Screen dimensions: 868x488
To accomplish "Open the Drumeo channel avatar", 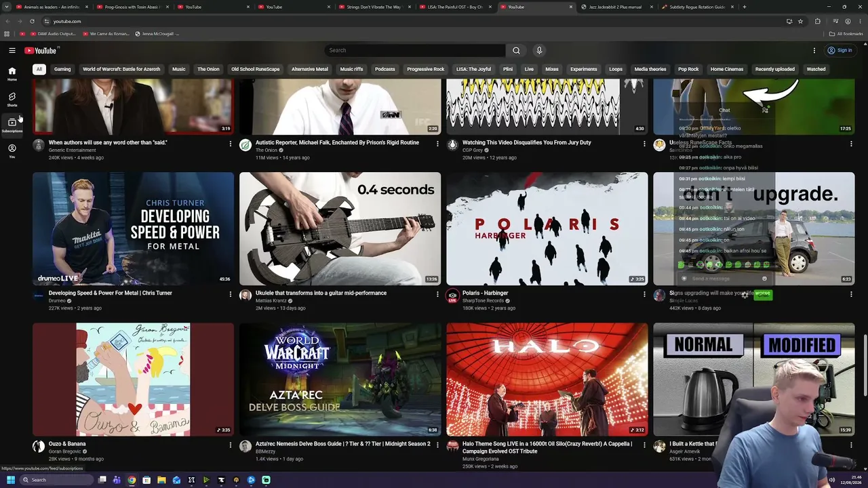I will pos(39,296).
